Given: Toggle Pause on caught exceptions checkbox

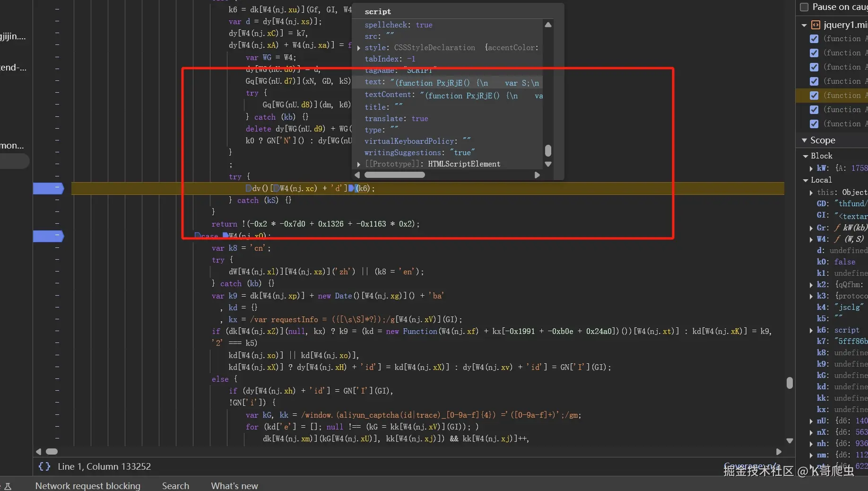Looking at the screenshot, I should click(804, 7).
